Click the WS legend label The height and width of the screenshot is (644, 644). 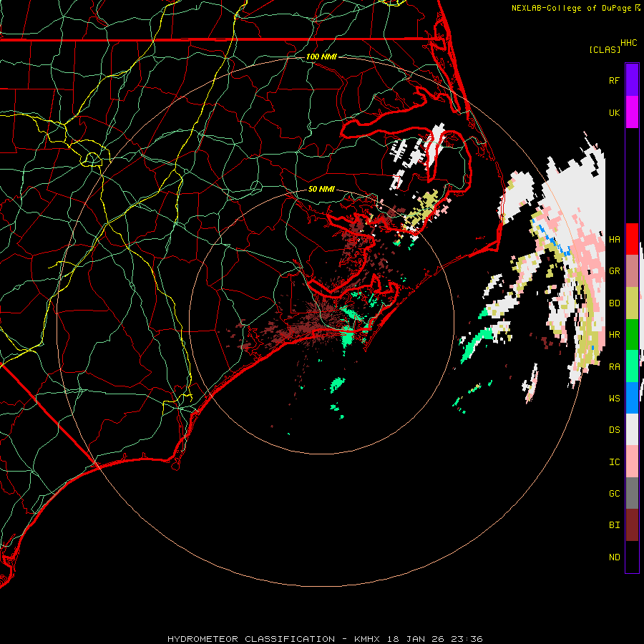tap(614, 399)
